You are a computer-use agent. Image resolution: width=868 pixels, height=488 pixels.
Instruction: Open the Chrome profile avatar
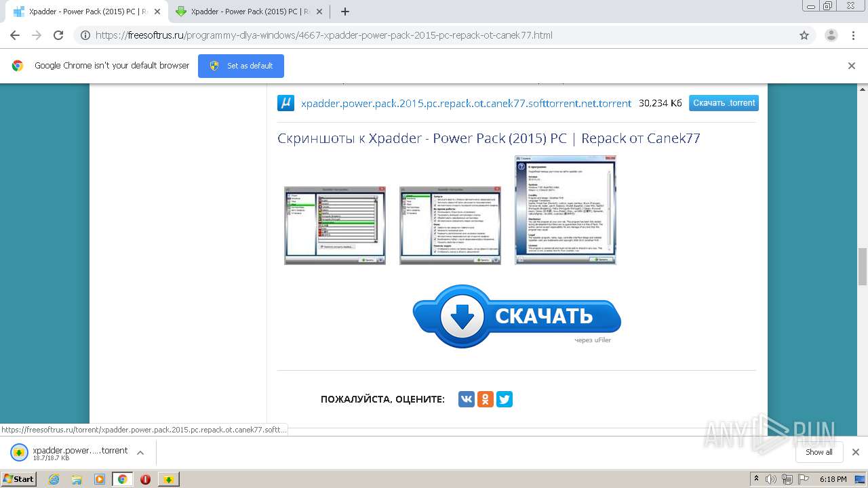831,35
